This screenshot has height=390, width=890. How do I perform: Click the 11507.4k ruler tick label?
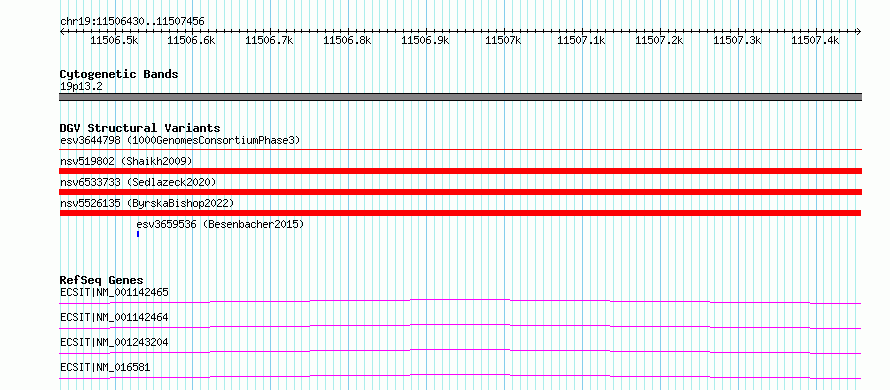815,40
